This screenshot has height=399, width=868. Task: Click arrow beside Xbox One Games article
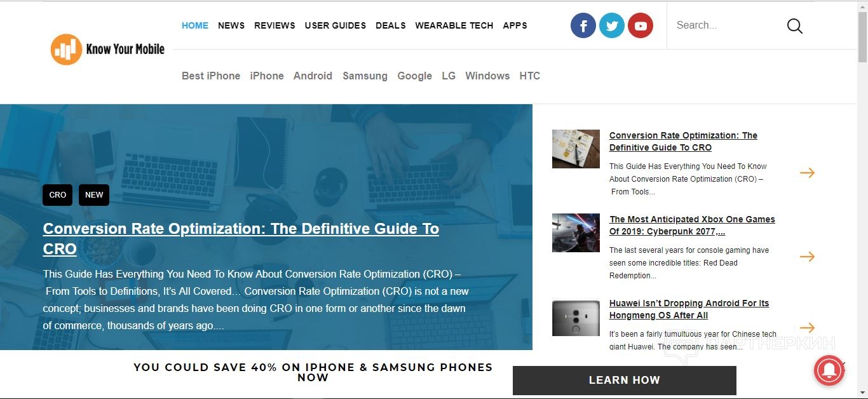[807, 257]
